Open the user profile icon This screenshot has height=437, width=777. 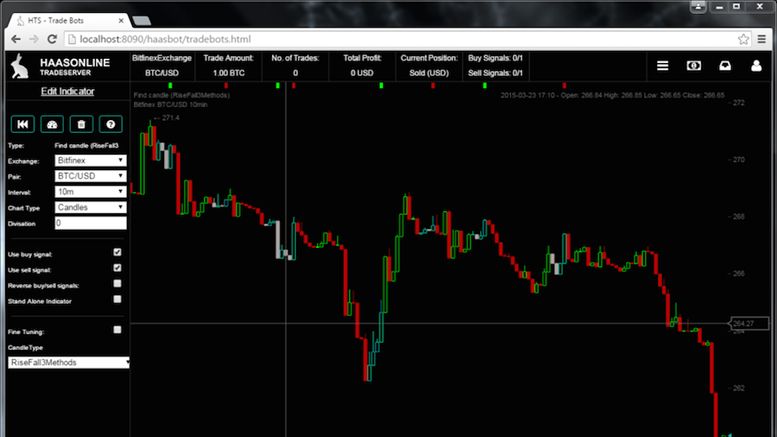pyautogui.click(x=756, y=66)
